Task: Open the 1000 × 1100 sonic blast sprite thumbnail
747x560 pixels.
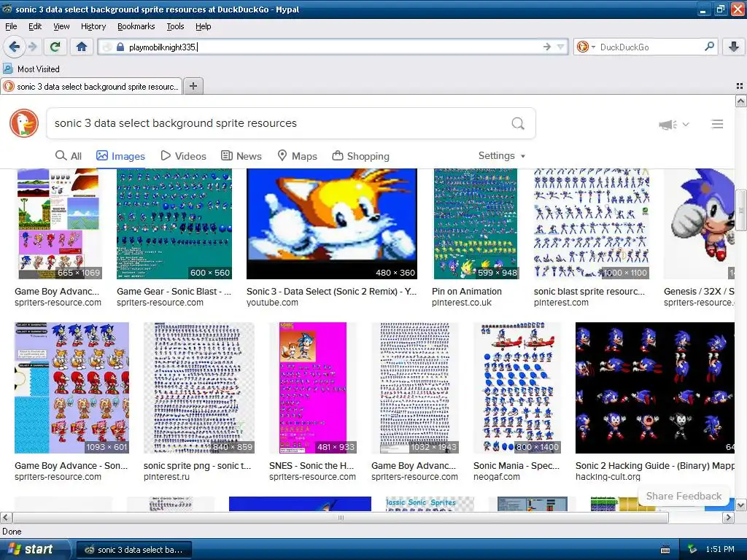Action: [592, 224]
